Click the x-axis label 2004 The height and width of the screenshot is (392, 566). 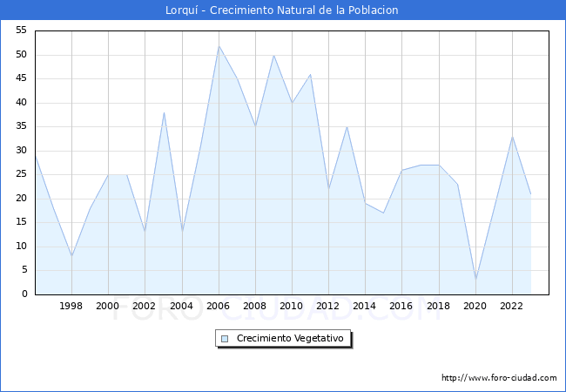pyautogui.click(x=182, y=306)
